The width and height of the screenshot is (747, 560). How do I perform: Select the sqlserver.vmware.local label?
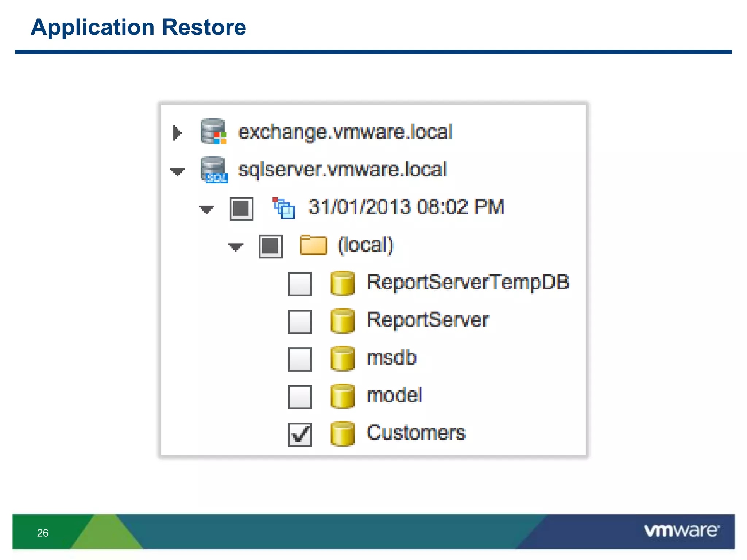coord(342,170)
